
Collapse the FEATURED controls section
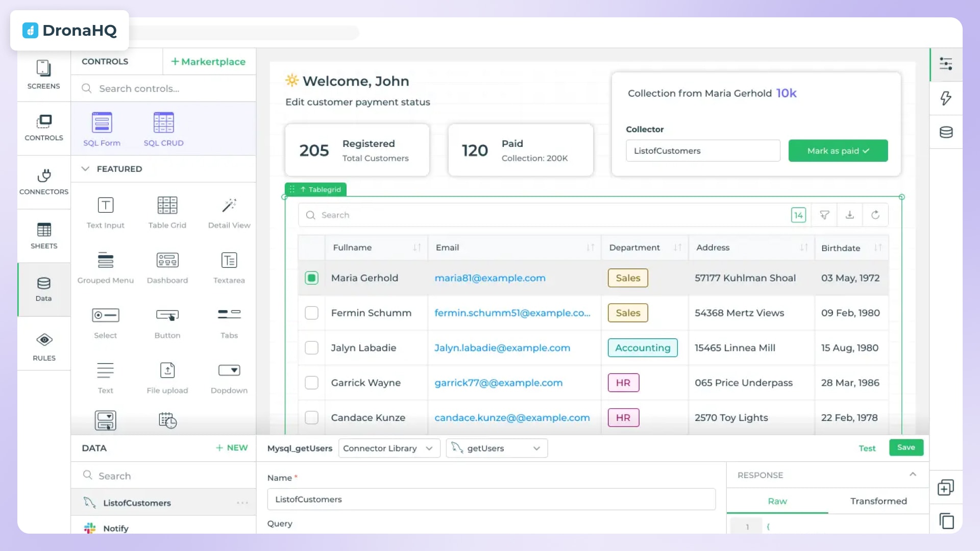click(x=85, y=169)
